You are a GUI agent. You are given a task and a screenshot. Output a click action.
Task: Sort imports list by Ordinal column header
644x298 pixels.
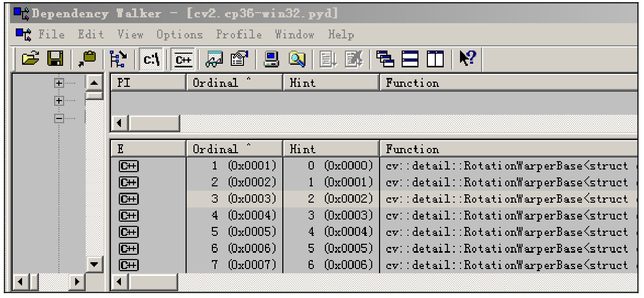coord(234,83)
